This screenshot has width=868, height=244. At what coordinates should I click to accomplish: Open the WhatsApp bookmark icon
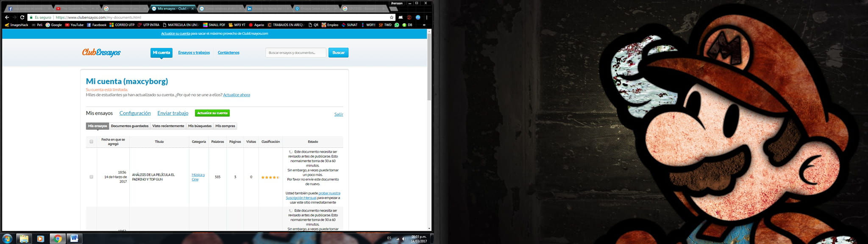[397, 25]
